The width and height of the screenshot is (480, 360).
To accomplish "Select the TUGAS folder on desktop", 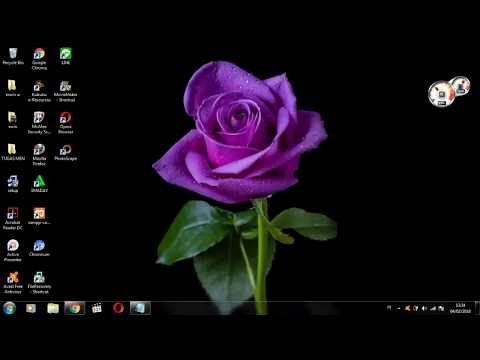I will click(x=13, y=152).
